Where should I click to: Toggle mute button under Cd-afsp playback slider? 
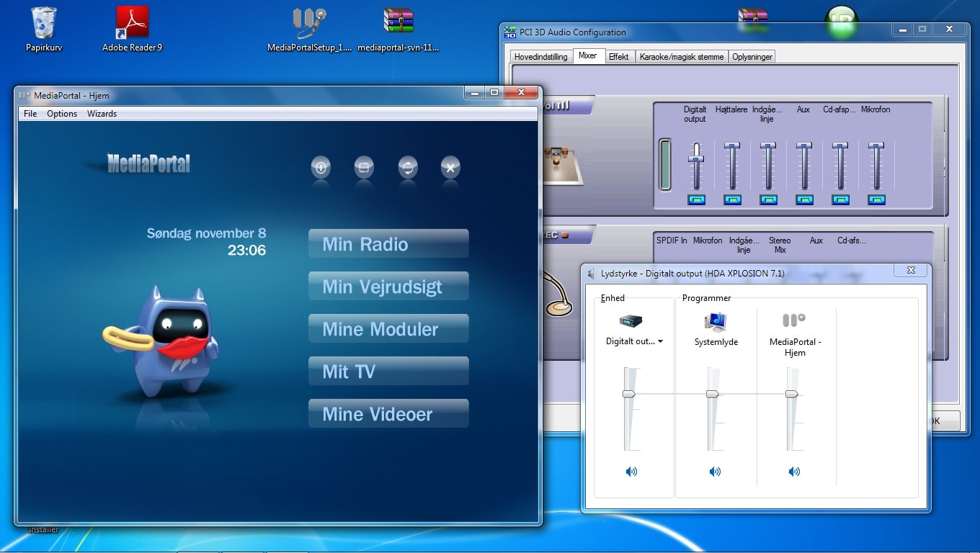pyautogui.click(x=840, y=200)
